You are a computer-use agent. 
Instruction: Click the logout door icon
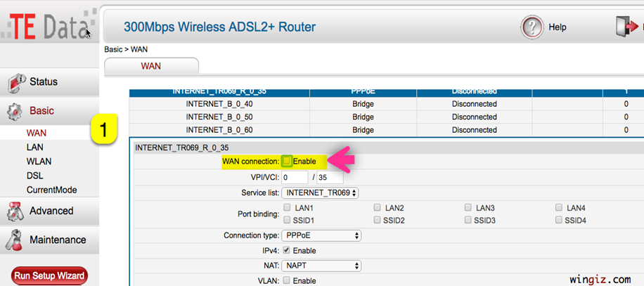tap(626, 27)
